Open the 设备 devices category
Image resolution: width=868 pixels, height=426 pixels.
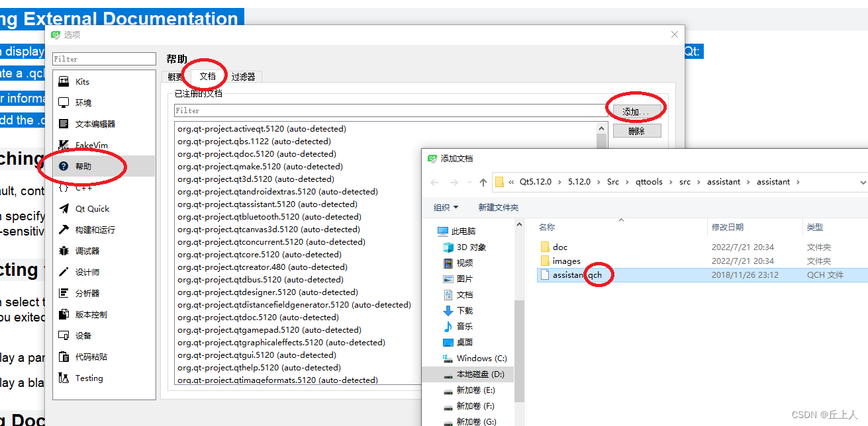click(x=104, y=335)
